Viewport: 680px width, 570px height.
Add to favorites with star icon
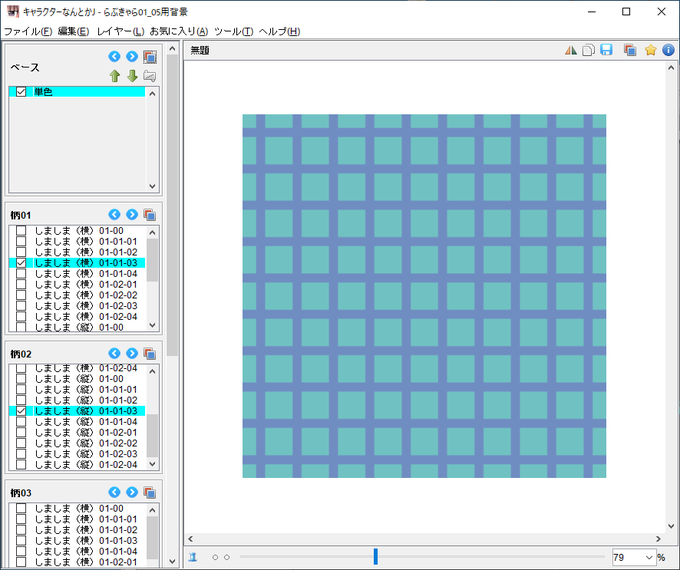click(651, 50)
